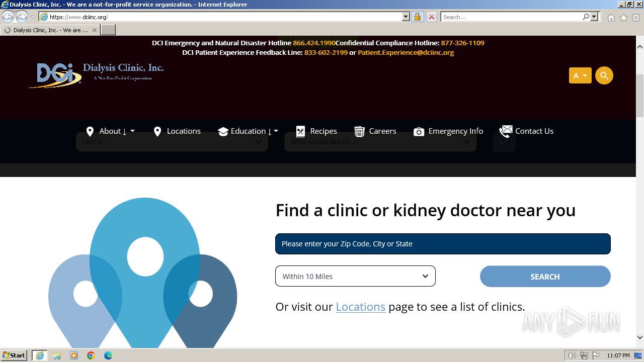Image resolution: width=644 pixels, height=362 pixels.
Task: Focus the Zip Code, City or State field
Action: click(443, 244)
